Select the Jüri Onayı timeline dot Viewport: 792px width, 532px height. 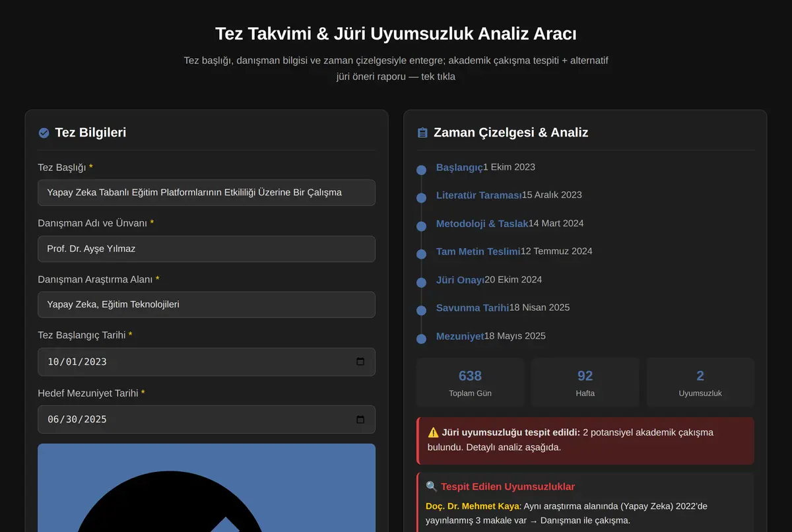pyautogui.click(x=421, y=283)
